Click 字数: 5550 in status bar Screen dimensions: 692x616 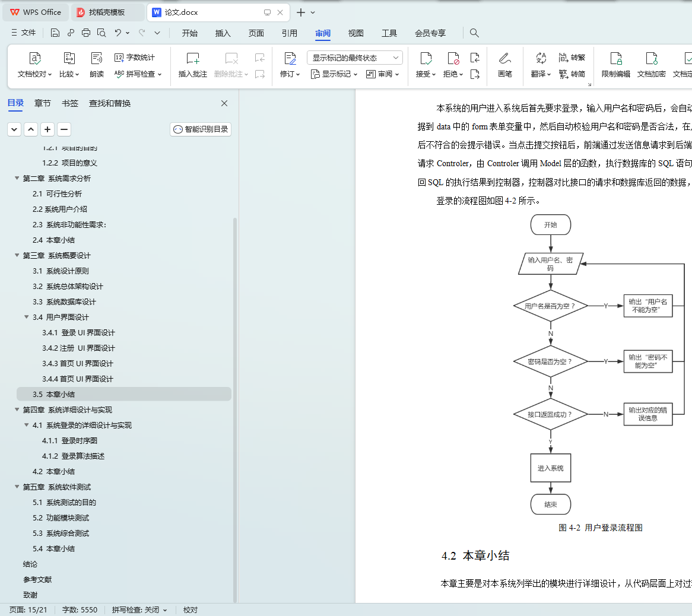click(80, 610)
